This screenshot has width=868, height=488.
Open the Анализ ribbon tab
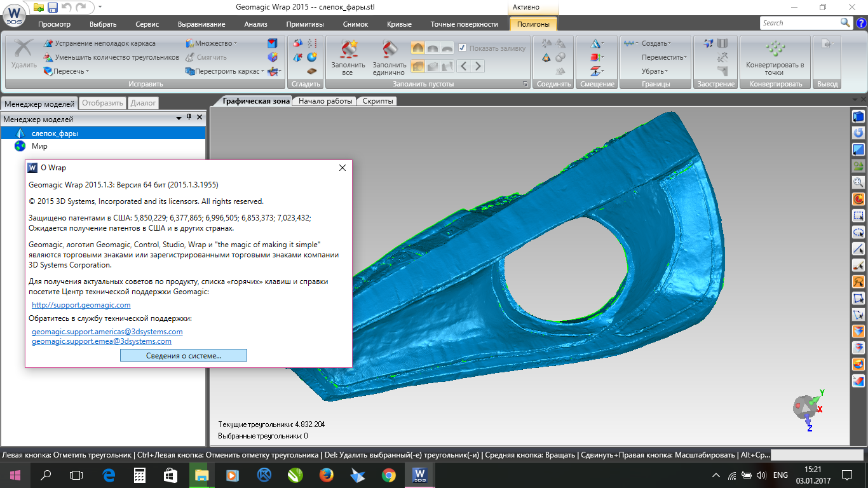pyautogui.click(x=255, y=24)
